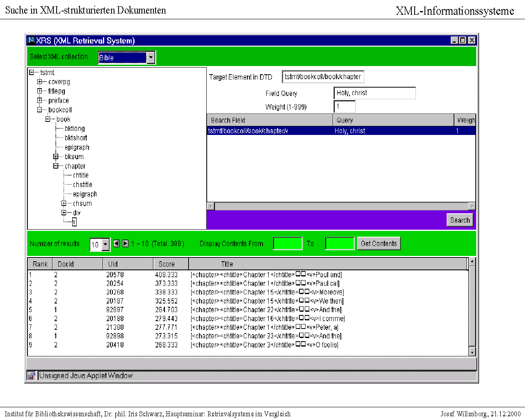This screenshot has height=420, width=525.
Task: Expand the bksum tree node
Action: 56,157
